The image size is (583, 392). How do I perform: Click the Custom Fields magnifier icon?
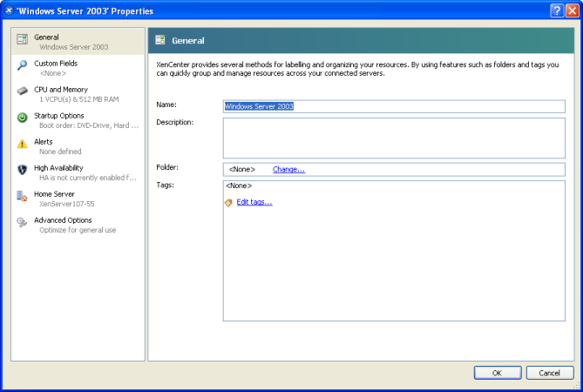tap(23, 65)
